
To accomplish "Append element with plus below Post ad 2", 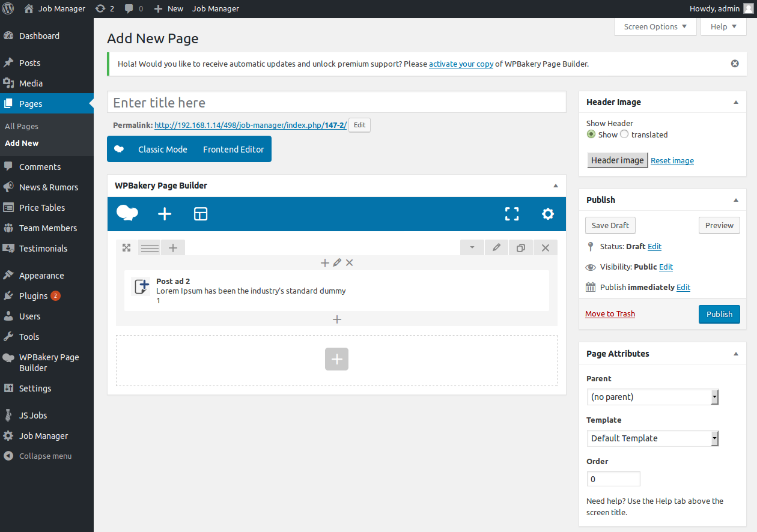I will pyautogui.click(x=337, y=319).
